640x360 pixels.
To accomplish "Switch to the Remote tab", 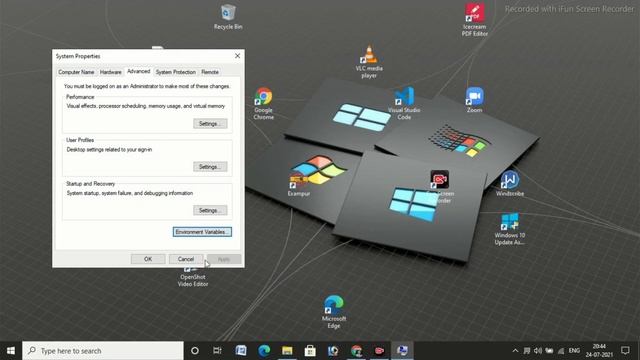I will (210, 72).
